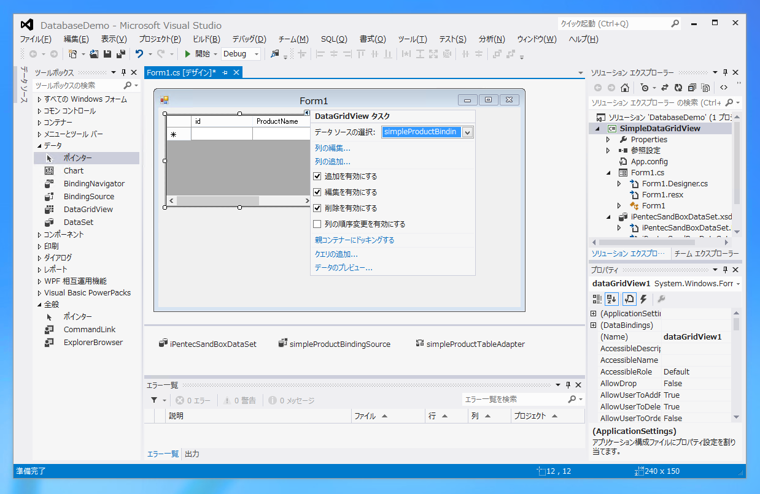Collapse the データ toolbox group

[x=39, y=146]
